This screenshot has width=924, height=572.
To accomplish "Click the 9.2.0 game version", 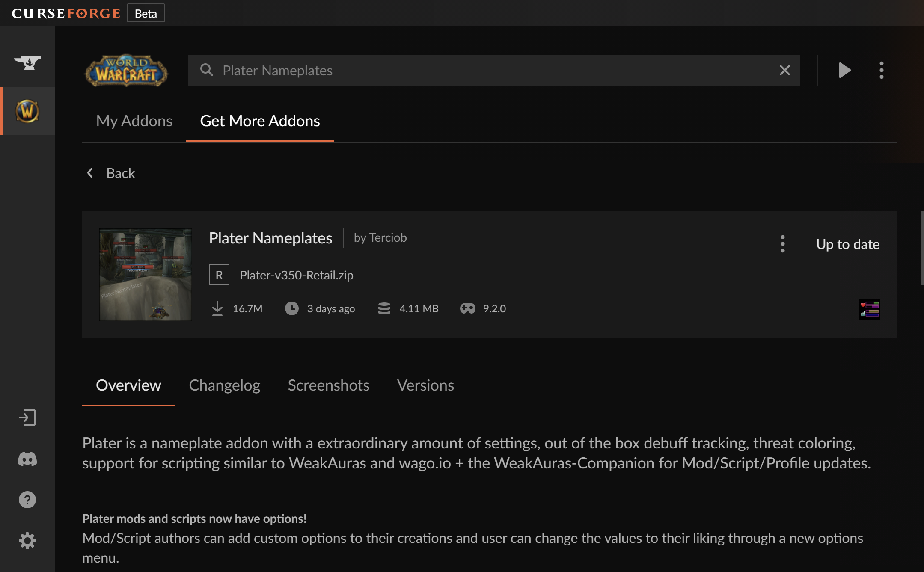I will tap(494, 308).
